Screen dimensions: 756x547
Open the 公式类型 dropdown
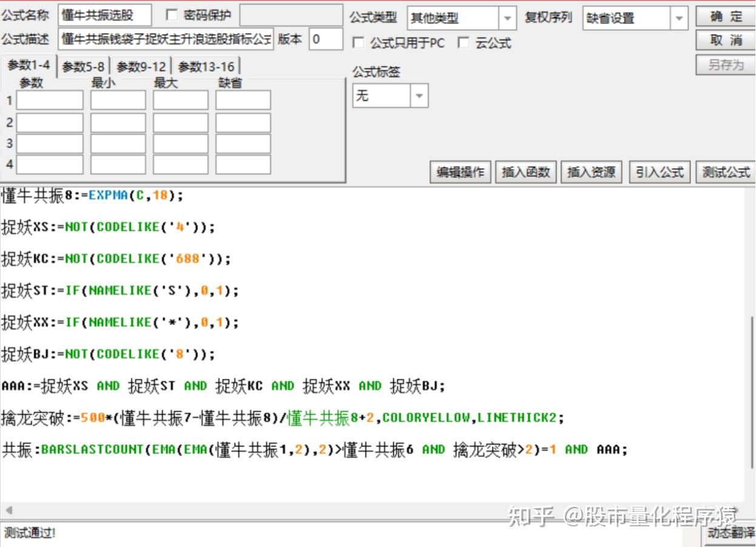[x=507, y=18]
